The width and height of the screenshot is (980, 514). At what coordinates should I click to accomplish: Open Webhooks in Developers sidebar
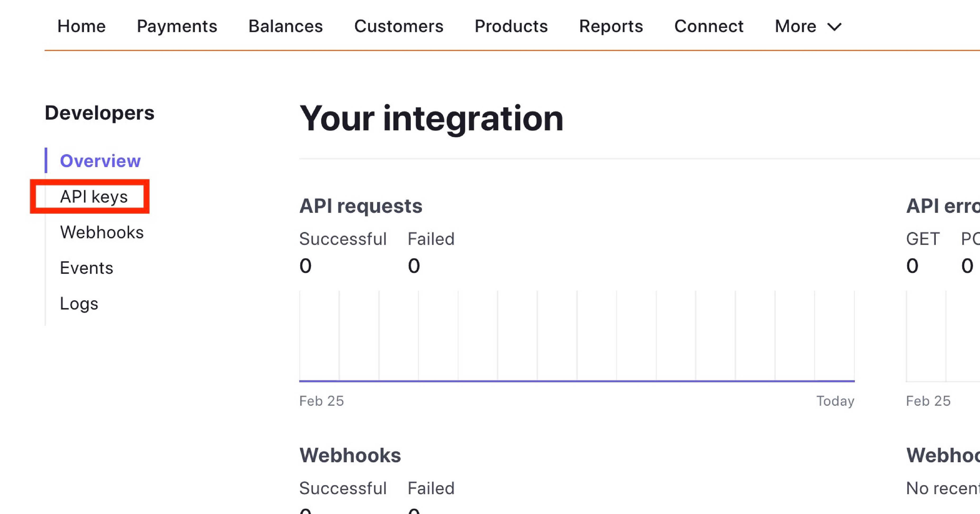click(x=102, y=232)
